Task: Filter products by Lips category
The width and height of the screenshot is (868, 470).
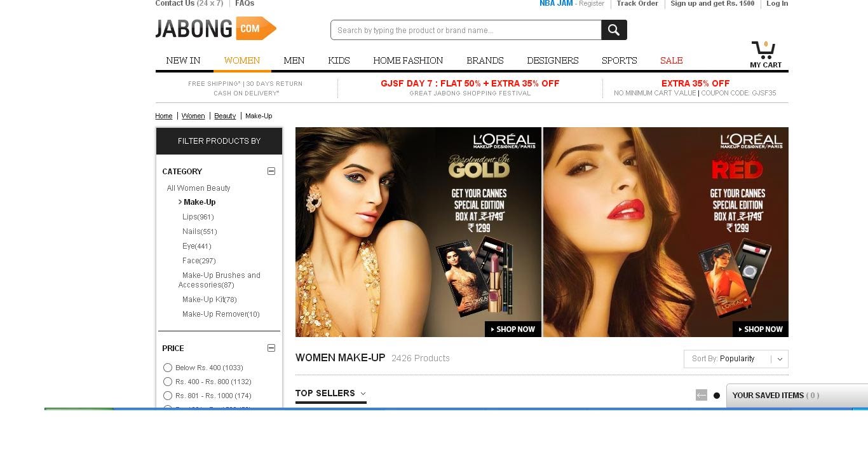Action: [x=198, y=217]
